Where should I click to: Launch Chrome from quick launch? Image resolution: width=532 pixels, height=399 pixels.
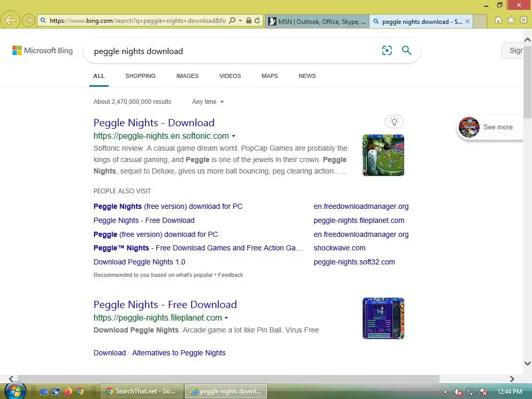pyautogui.click(x=80, y=392)
